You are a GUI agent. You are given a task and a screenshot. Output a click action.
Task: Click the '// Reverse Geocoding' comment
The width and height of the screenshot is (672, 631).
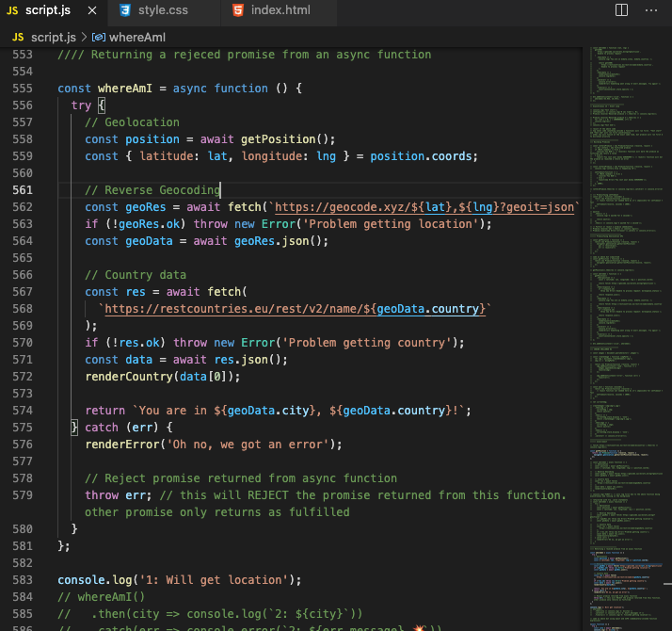152,190
